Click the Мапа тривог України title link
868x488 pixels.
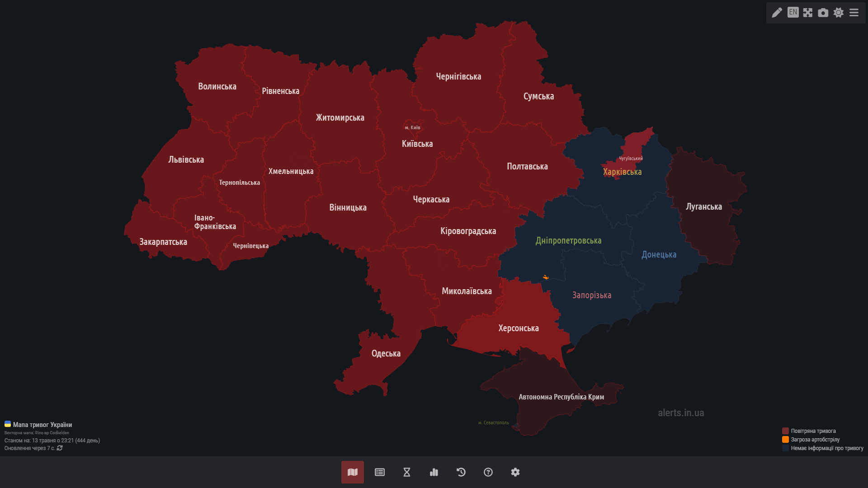(42, 425)
